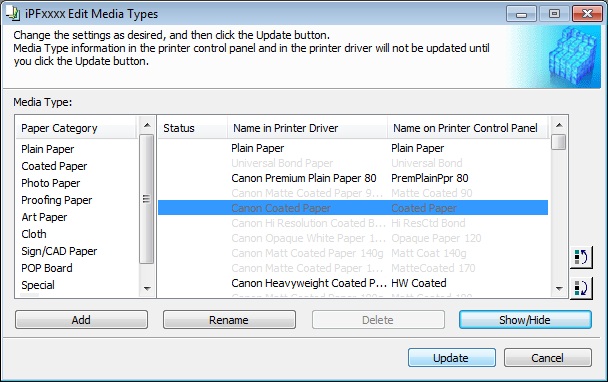Click Paper Category column header
Image resolution: width=608 pixels, height=382 pixels.
(x=76, y=128)
